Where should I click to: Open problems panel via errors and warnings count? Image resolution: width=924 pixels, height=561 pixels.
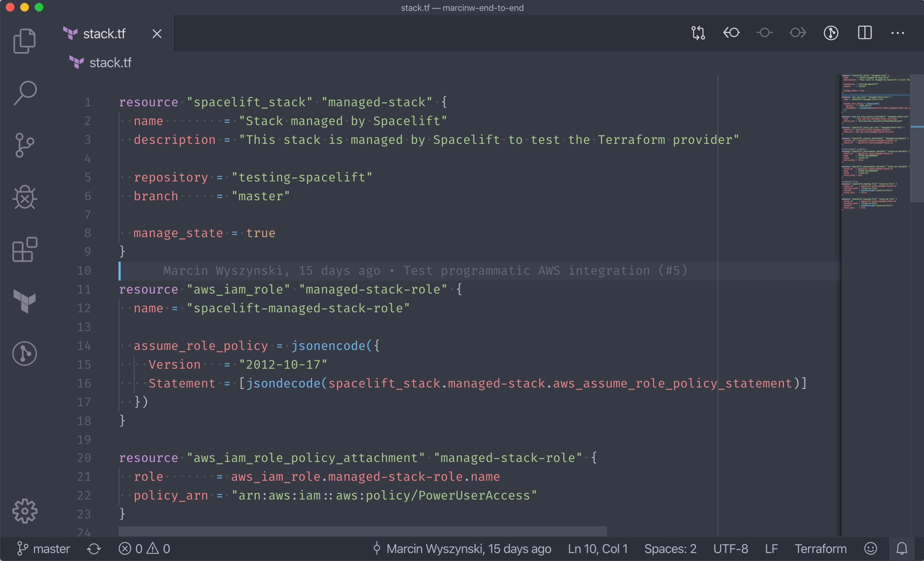[x=144, y=549]
